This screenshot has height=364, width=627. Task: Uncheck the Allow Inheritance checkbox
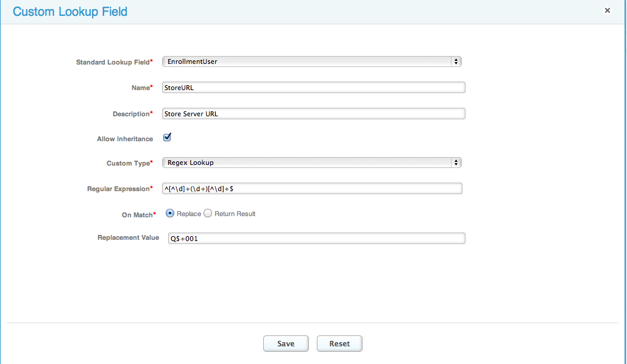[x=167, y=138]
